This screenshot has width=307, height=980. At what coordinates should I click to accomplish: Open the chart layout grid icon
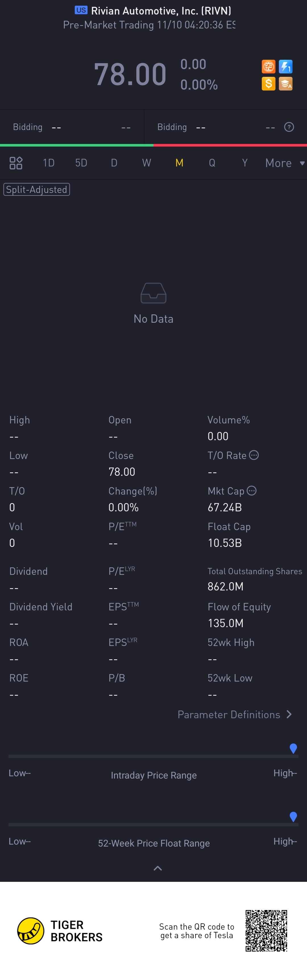pyautogui.click(x=16, y=163)
